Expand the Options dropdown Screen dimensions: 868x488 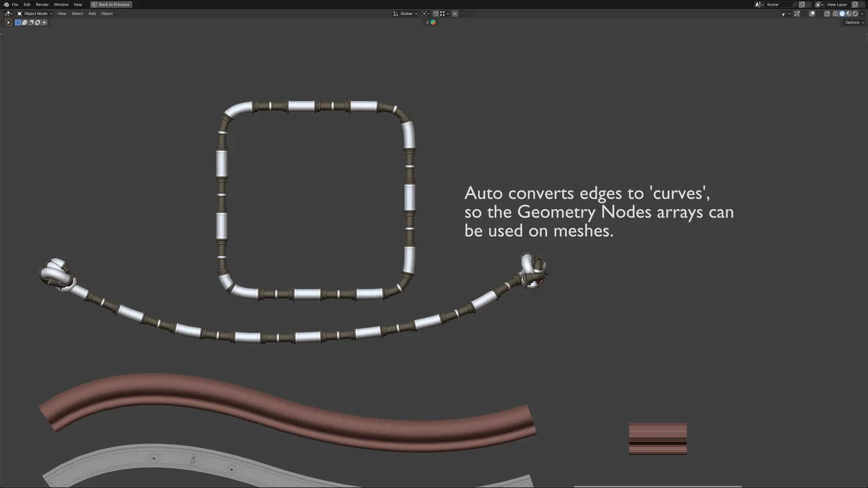point(853,22)
